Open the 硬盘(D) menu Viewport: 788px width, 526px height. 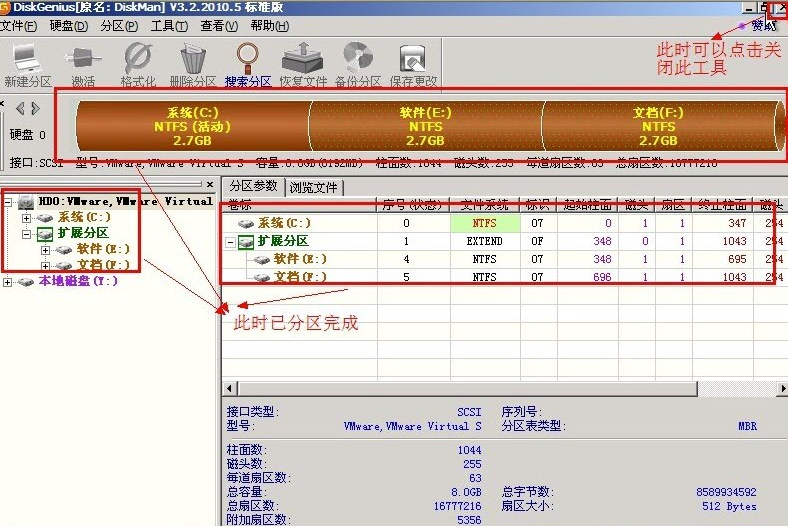pyautogui.click(x=68, y=25)
